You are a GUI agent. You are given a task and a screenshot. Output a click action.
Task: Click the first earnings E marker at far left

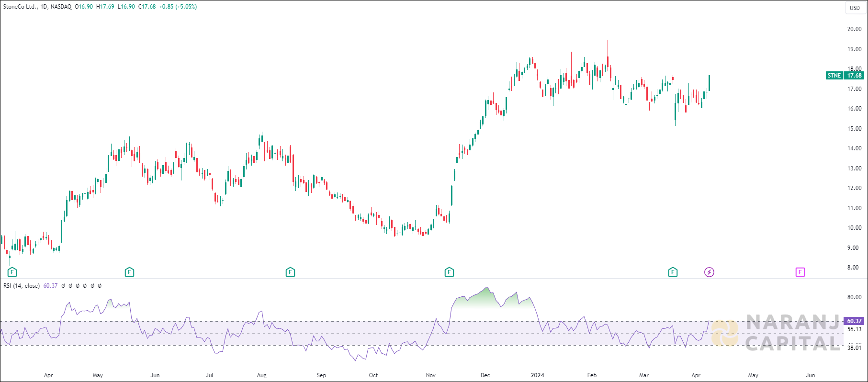12,272
